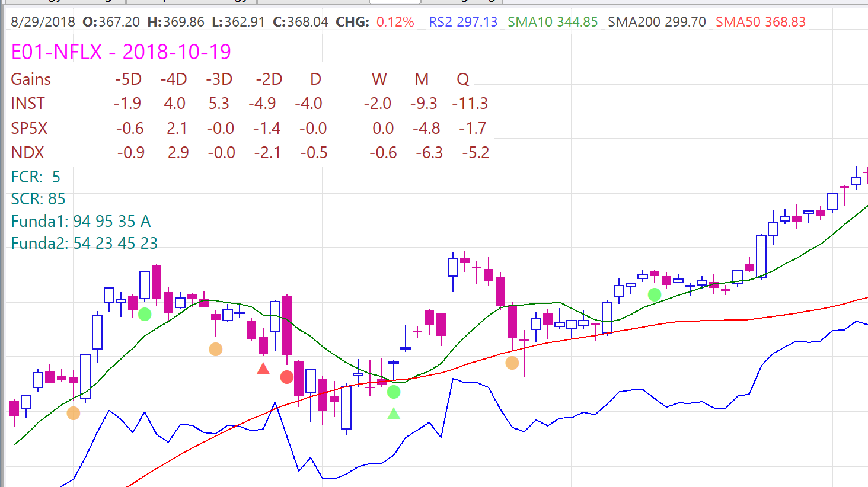Select the NDX row label
868x487 pixels.
(27, 153)
